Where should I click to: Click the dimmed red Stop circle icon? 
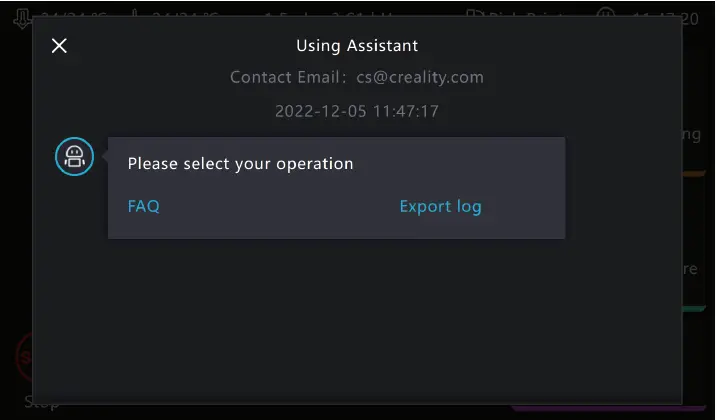24,357
